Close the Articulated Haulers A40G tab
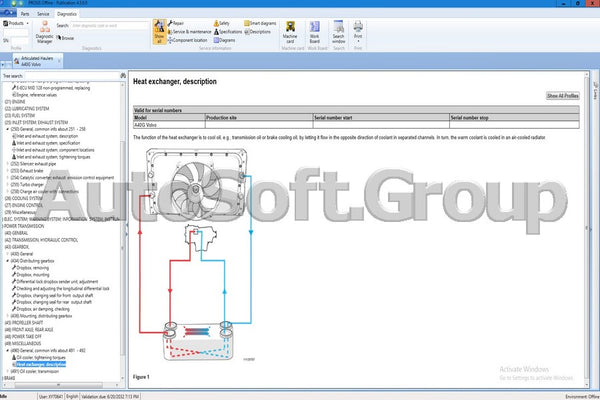The image size is (600, 400). (59, 61)
